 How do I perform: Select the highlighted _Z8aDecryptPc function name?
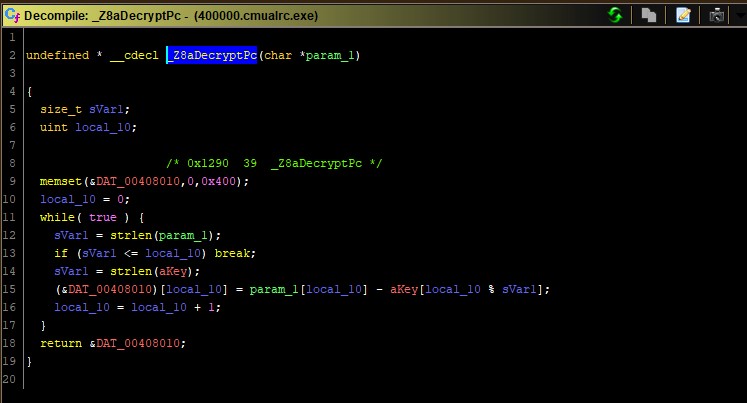(x=211, y=55)
